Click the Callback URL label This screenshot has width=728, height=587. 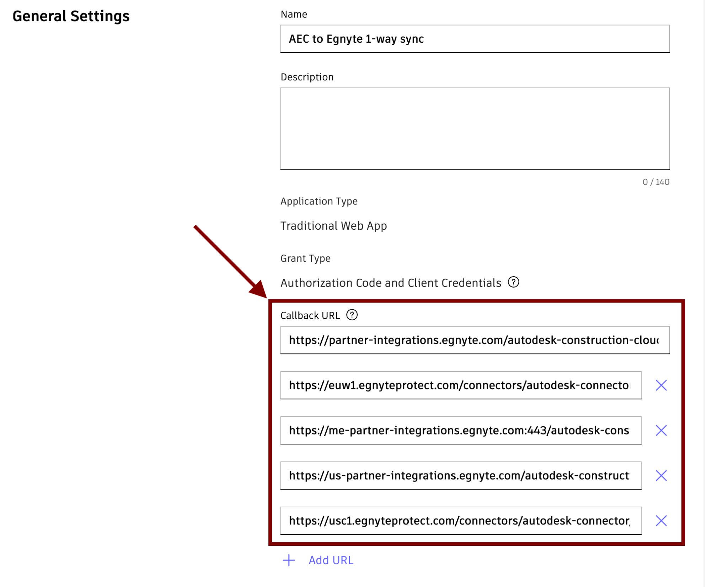[x=310, y=315]
